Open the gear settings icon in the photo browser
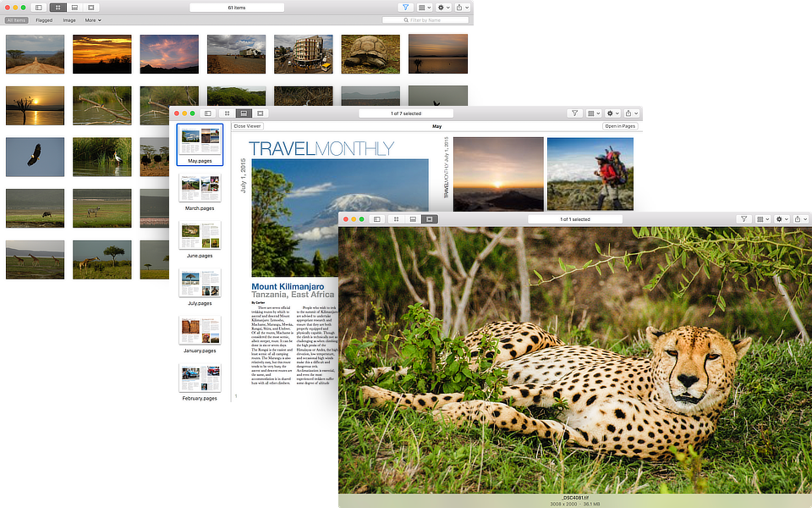Viewport: 812px width, 508px height. [440, 7]
